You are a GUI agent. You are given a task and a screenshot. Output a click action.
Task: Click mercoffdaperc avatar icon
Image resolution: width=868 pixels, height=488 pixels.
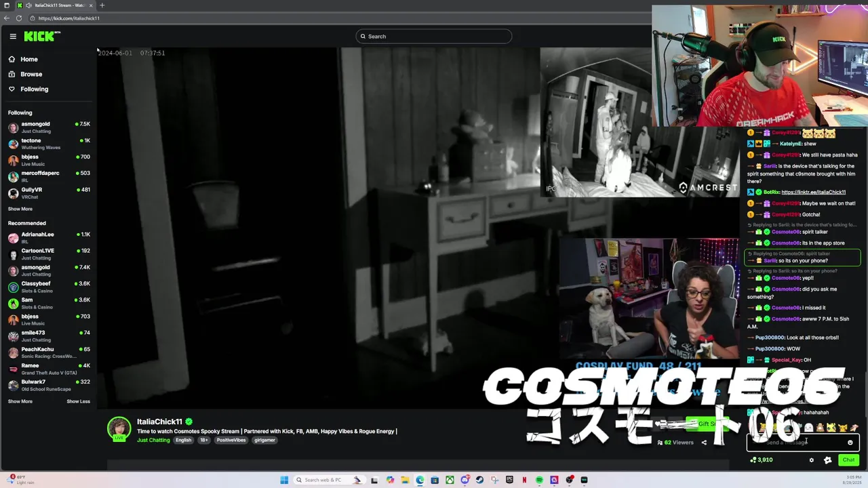[x=14, y=176]
